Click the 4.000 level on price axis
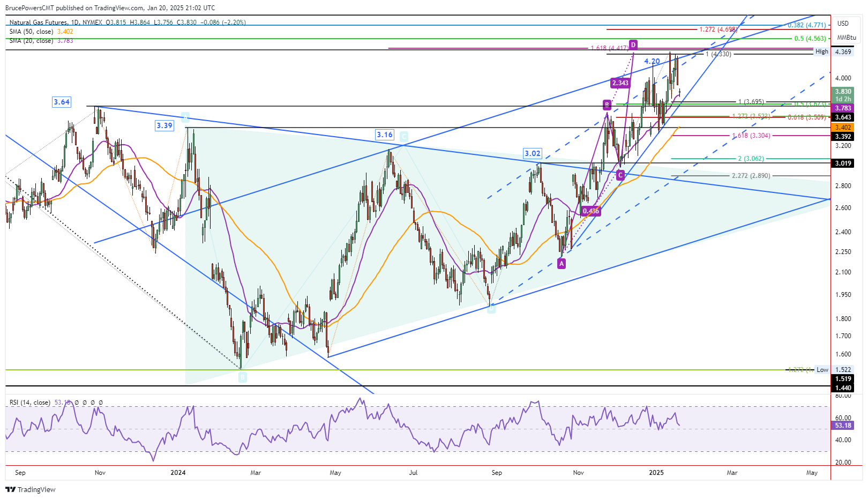 843,78
